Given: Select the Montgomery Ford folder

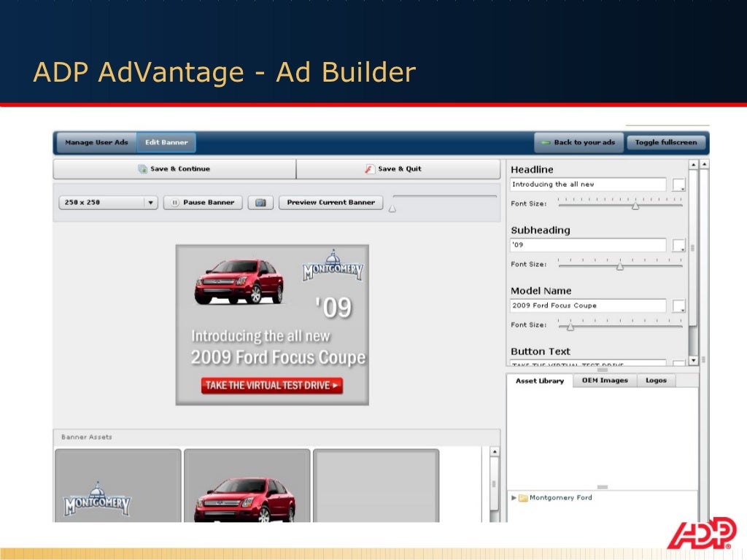Looking at the screenshot, I should pos(555,497).
